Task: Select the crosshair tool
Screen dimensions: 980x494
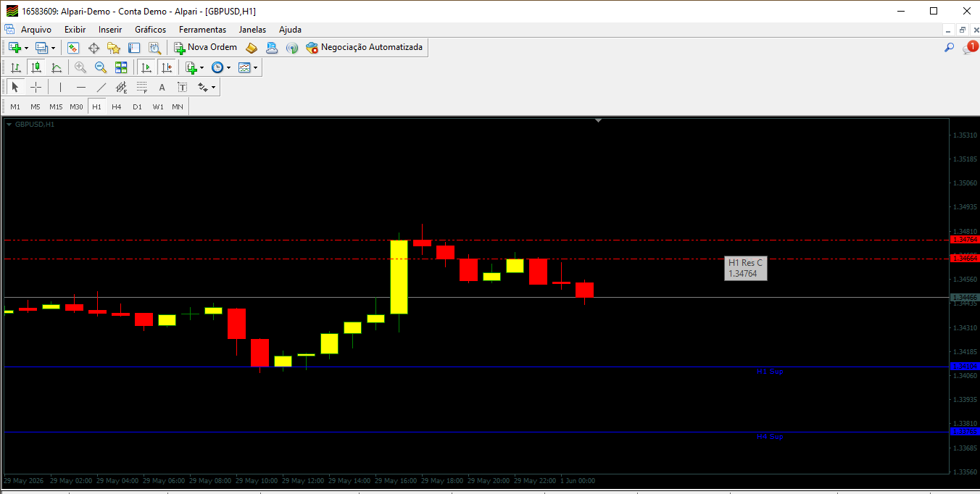Action: point(36,87)
